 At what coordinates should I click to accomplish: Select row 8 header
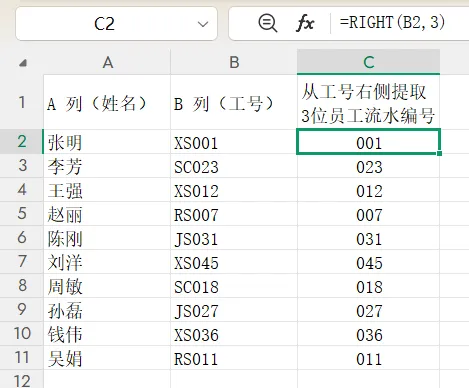click(x=22, y=286)
